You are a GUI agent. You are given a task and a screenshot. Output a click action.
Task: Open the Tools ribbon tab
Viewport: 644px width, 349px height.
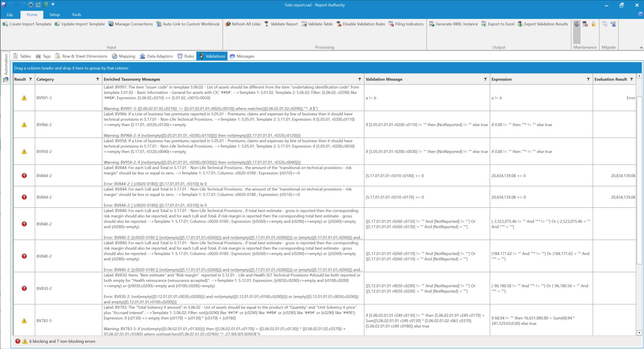77,14
